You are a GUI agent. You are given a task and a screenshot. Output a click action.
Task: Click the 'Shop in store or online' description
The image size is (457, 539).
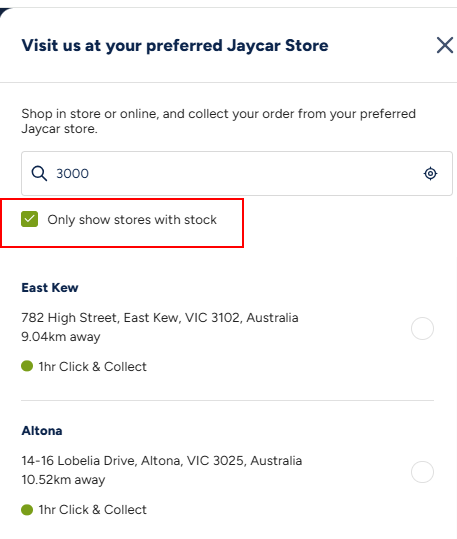pyautogui.click(x=219, y=121)
